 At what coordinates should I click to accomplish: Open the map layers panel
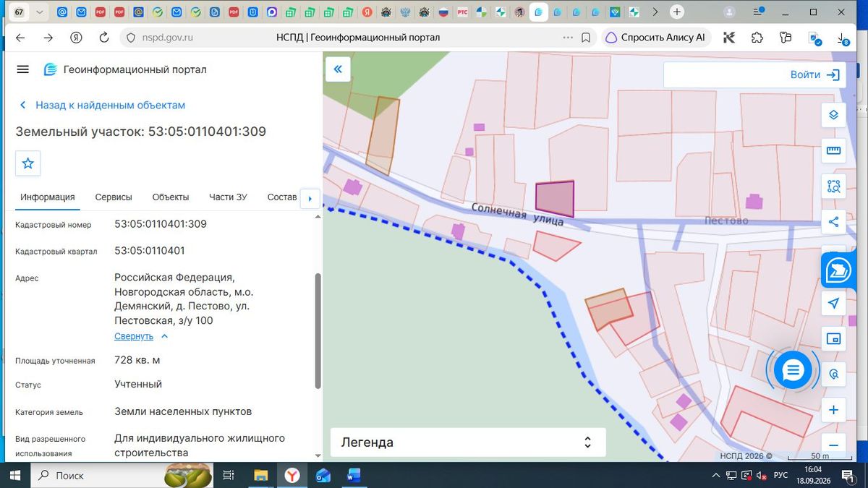pos(833,115)
